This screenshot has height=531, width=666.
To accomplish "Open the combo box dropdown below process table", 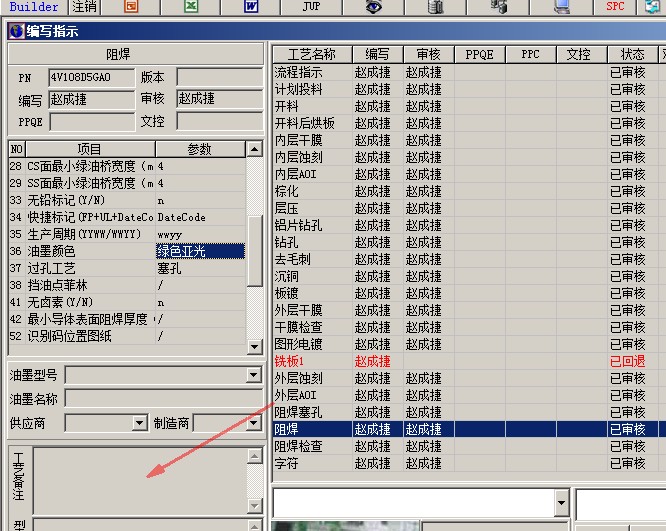I will point(562,503).
